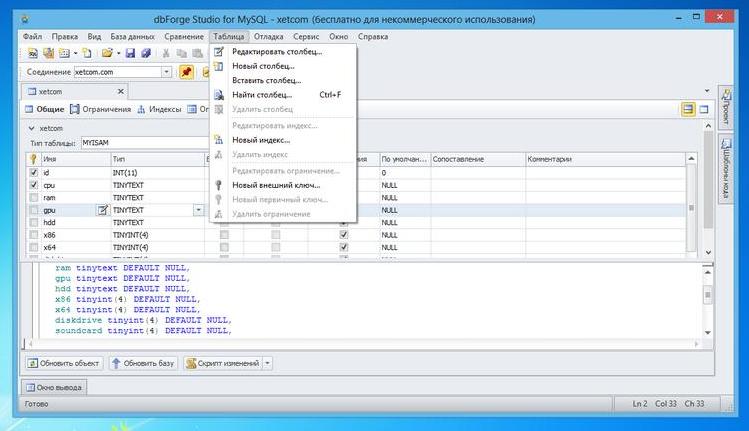Viewport: 749px width, 431px height.
Task: Uncheck primary key checkbox for id
Action: [x=33, y=172]
